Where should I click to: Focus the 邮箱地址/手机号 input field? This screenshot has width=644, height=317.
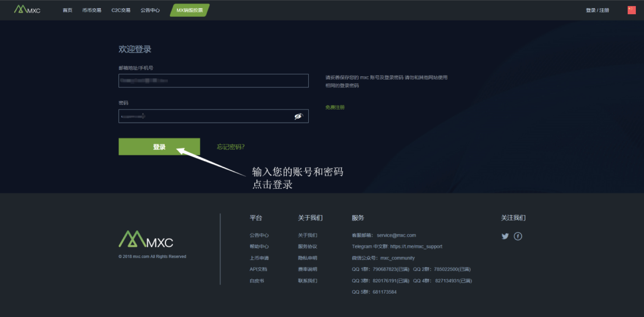(213, 81)
